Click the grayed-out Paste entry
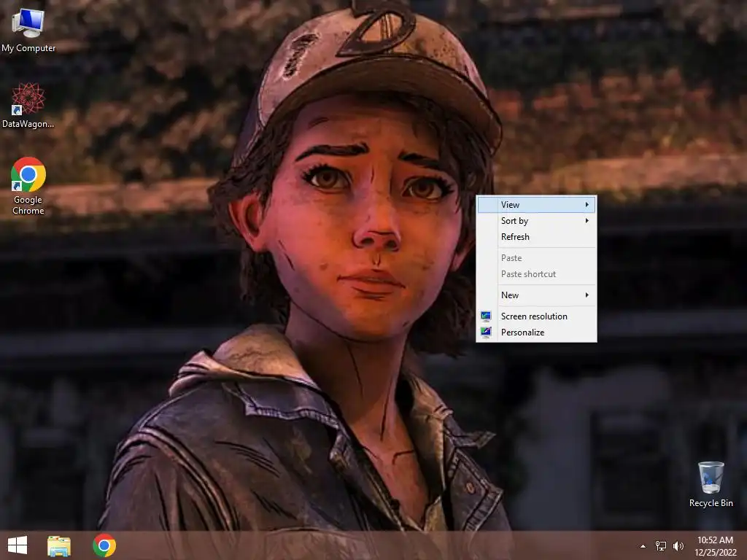This screenshot has height=560, width=747. click(x=536, y=258)
